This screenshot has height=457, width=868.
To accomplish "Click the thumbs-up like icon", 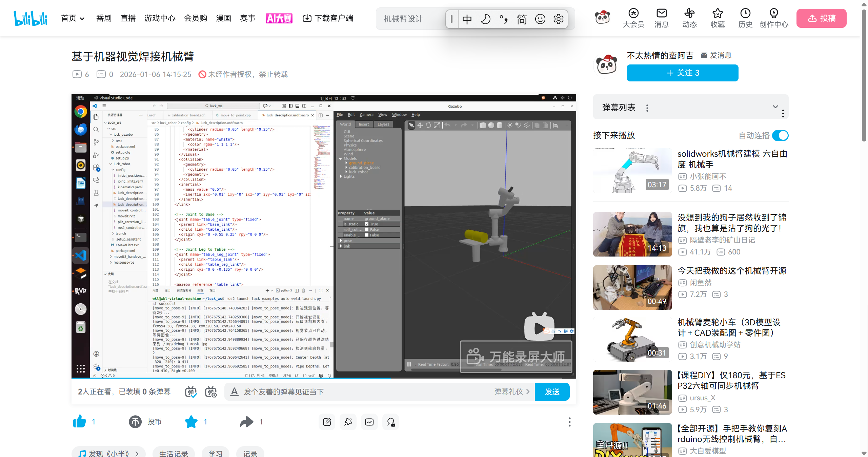I will coord(80,422).
